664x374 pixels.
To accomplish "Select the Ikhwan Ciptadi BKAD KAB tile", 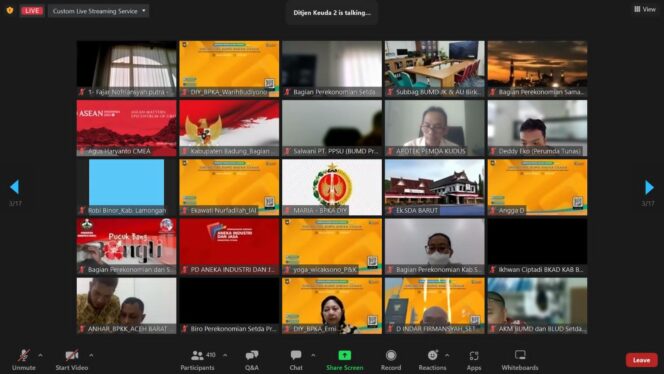I will [537, 247].
